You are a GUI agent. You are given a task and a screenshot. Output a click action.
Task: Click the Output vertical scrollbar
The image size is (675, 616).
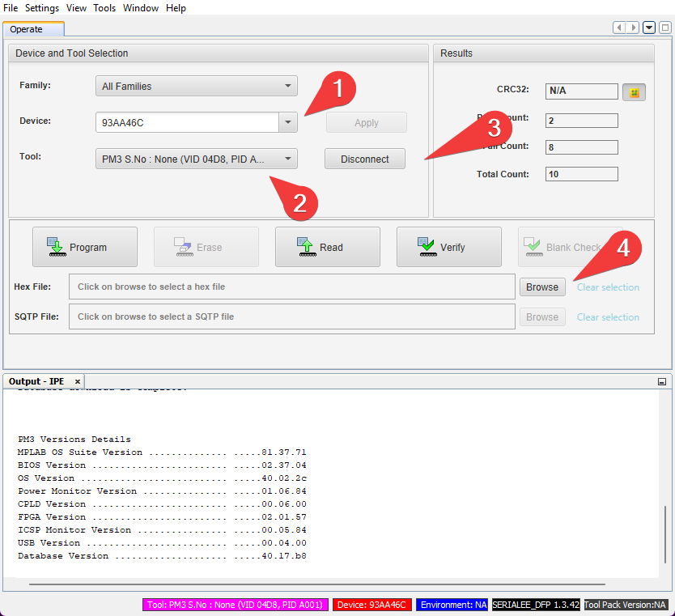(665, 533)
